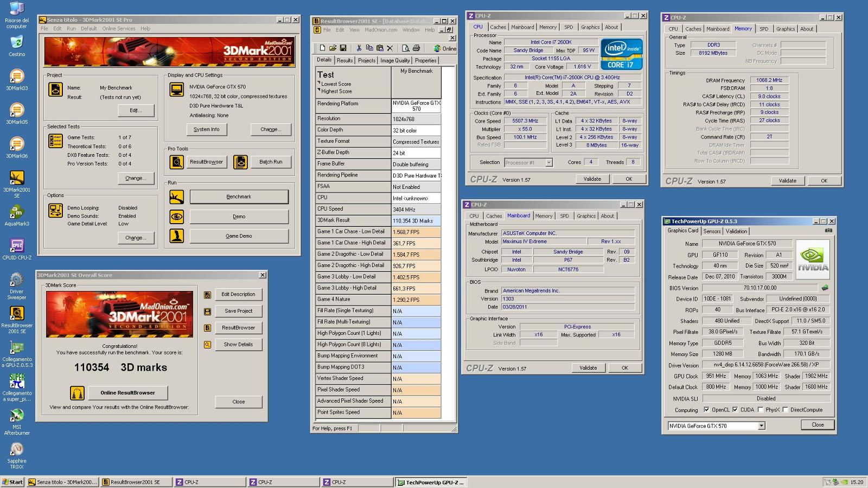Switch to the Image Quality tab in ResultBrowser
This screenshot has height=488, width=868.
pos(395,60)
